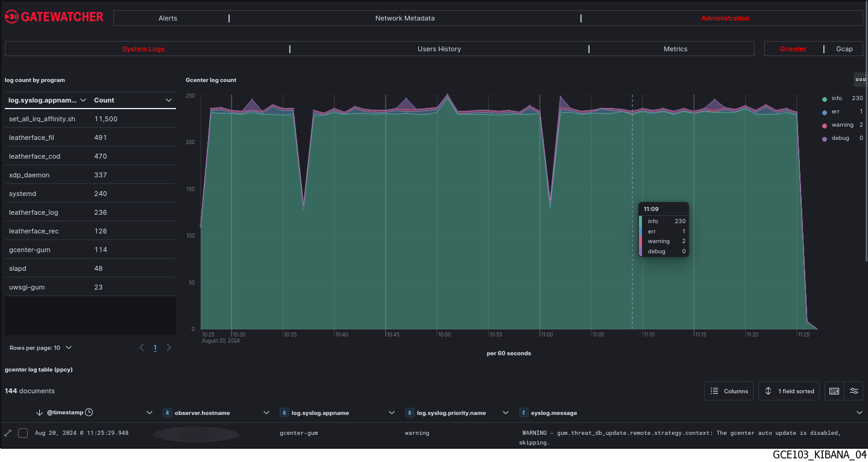
Task: Open syslog.message column header menu
Action: pos(859,413)
